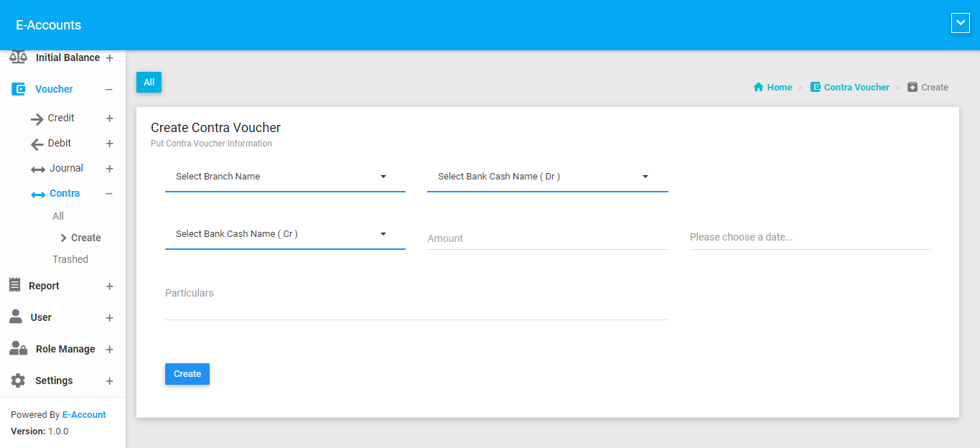This screenshot has height=448, width=980.
Task: Select All under Contra in sidebar
Action: pyautogui.click(x=58, y=216)
